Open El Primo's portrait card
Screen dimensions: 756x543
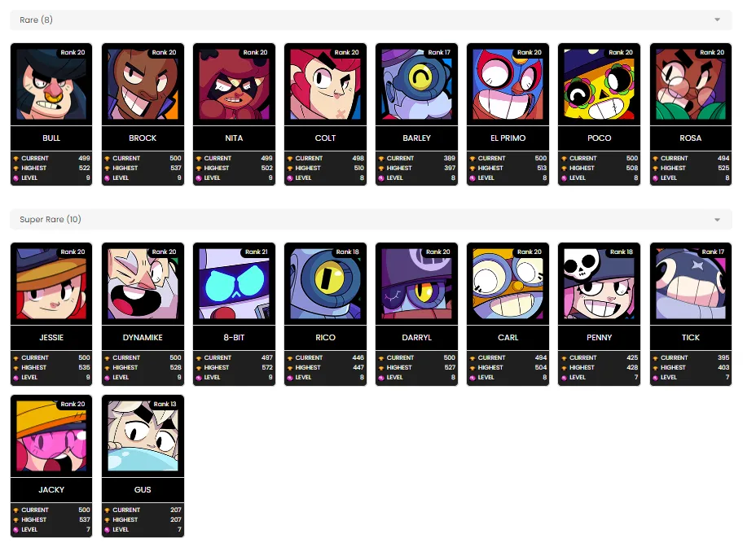tap(508, 85)
